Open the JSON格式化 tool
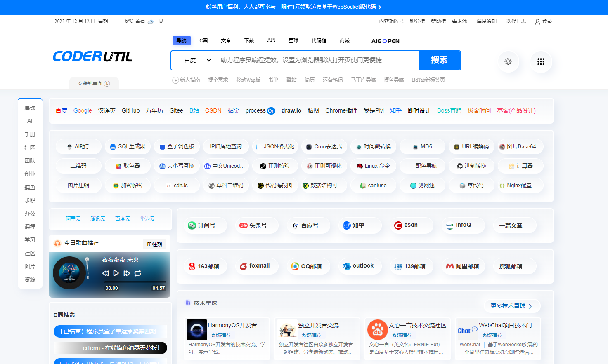The height and width of the screenshot is (364, 608). (x=275, y=147)
